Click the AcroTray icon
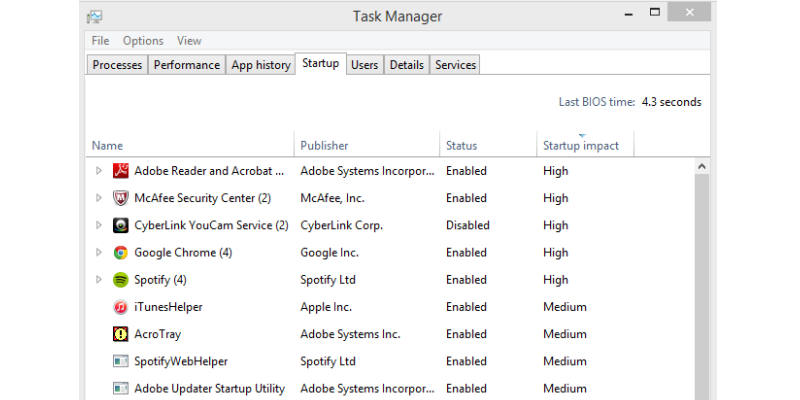Viewport: 800px width, 400px height. [x=120, y=334]
